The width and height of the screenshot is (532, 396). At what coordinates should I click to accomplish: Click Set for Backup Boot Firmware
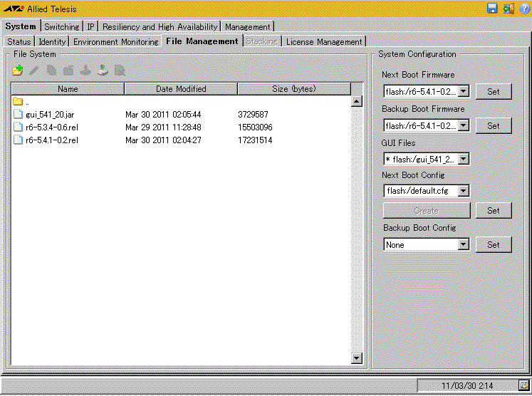494,126
